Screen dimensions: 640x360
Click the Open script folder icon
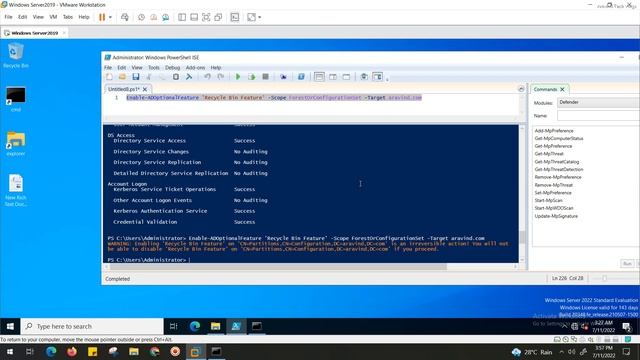point(122,77)
